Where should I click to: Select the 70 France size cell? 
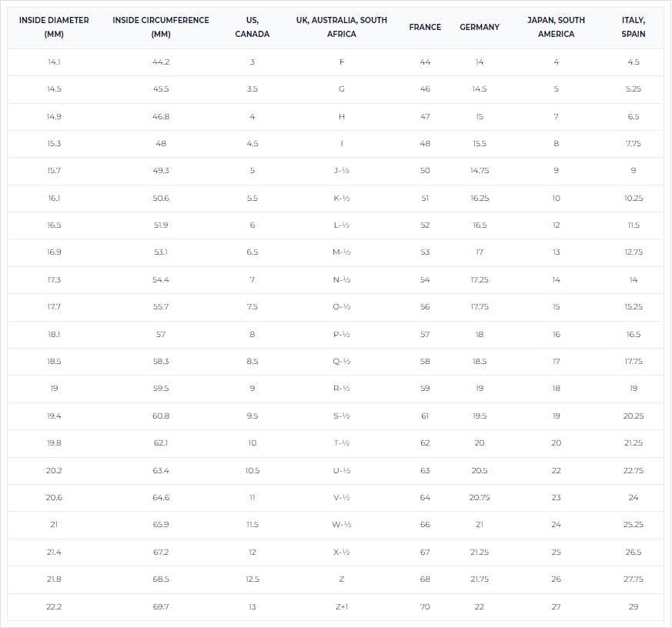(425, 606)
